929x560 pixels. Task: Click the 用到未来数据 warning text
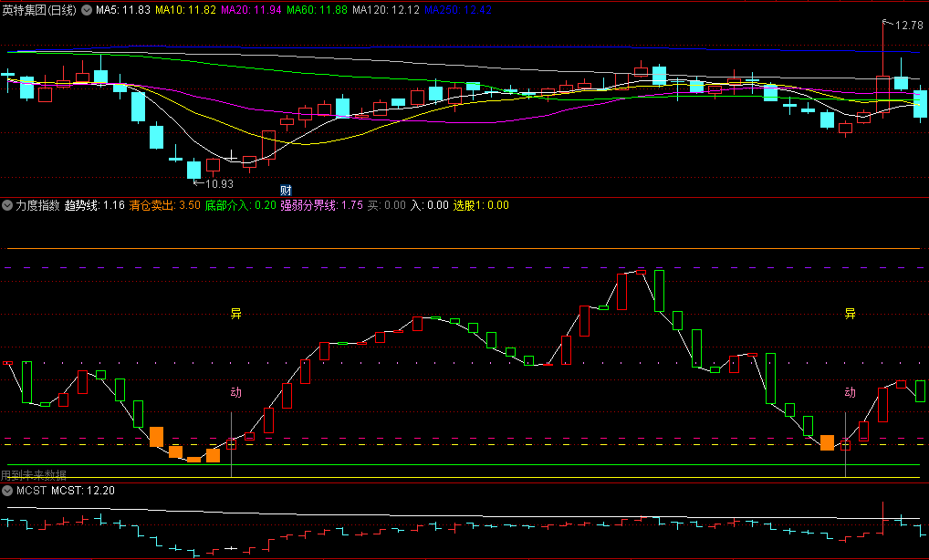tap(34, 475)
